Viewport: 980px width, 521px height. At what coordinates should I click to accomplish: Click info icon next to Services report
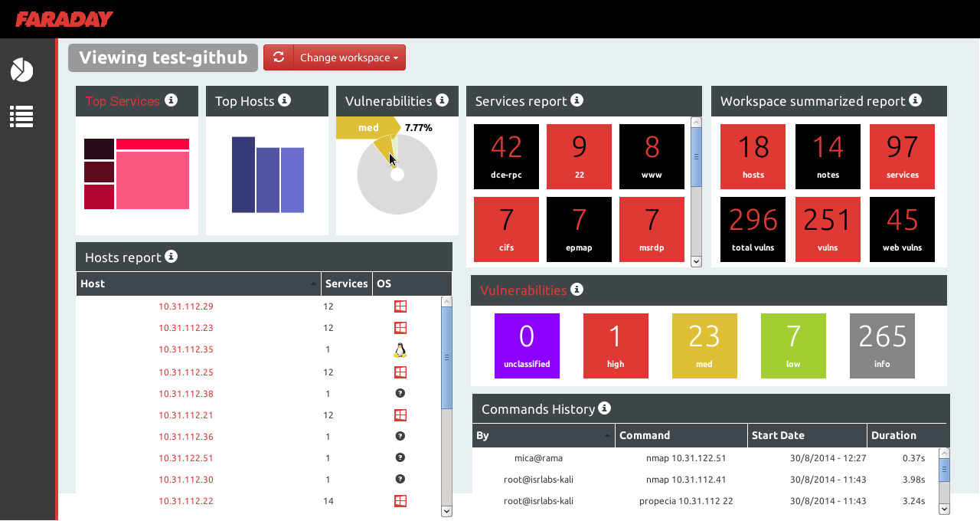click(577, 100)
